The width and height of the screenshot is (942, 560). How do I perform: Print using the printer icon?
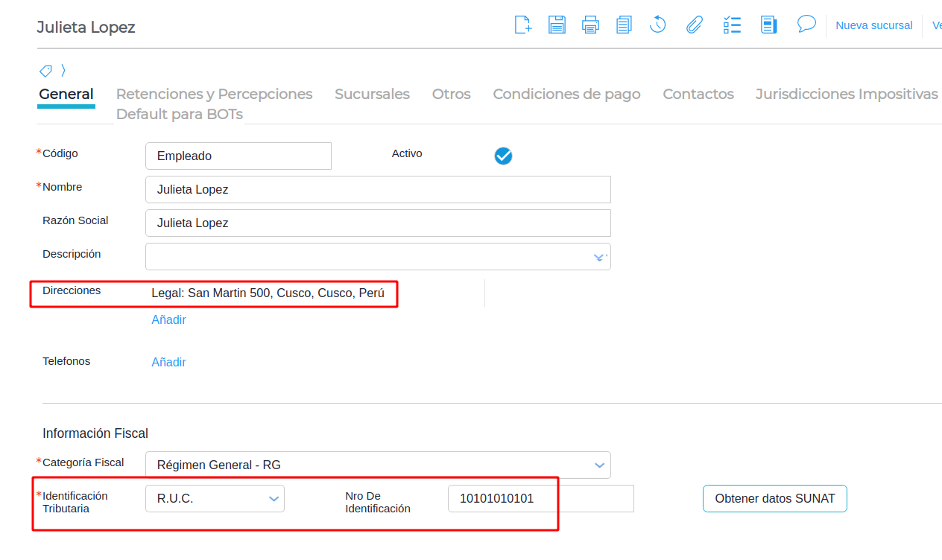pyautogui.click(x=590, y=25)
